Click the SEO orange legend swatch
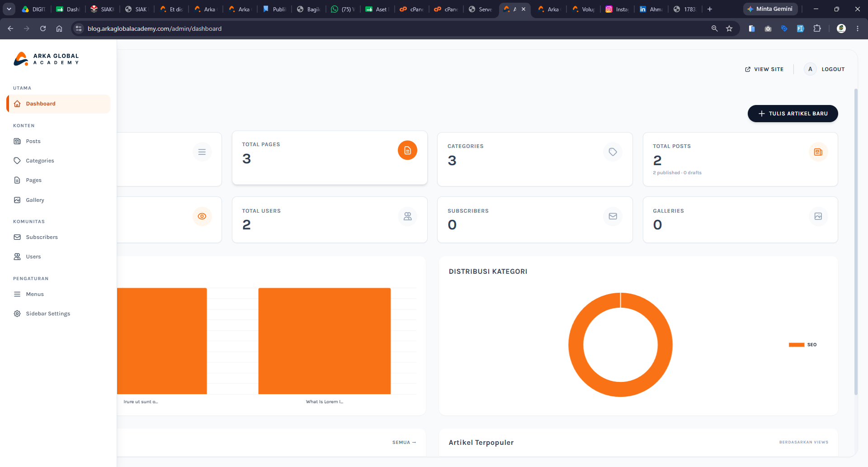Screen dimensions: 868x467 pos(797,345)
